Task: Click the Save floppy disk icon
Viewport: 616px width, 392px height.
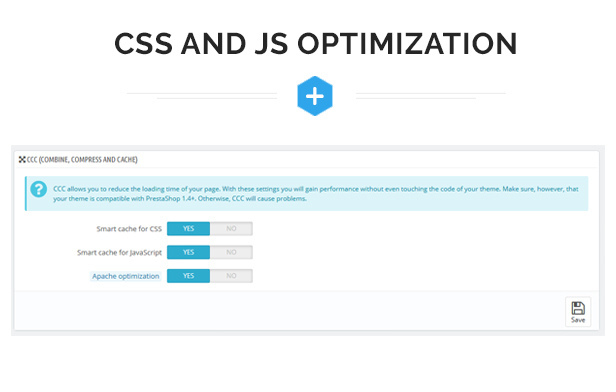Action: coord(578,308)
